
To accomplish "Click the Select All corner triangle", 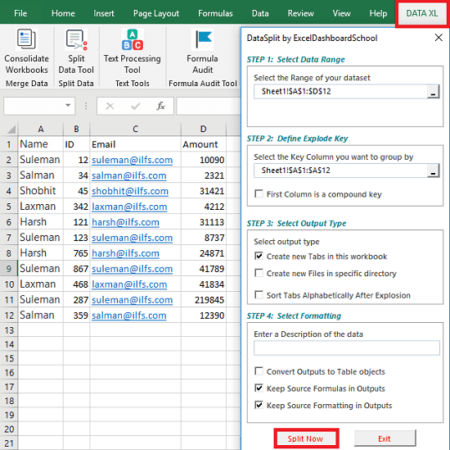I will 10,129.
